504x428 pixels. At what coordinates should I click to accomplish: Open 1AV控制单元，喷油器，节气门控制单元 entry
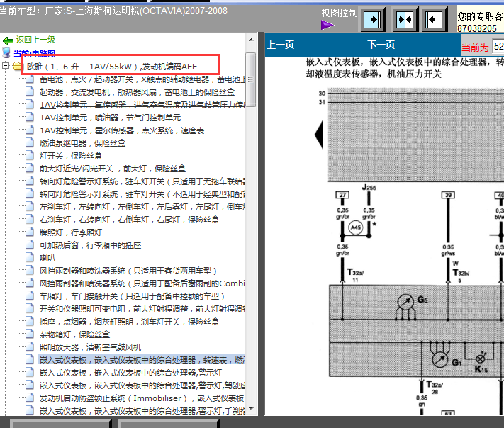click(x=110, y=118)
